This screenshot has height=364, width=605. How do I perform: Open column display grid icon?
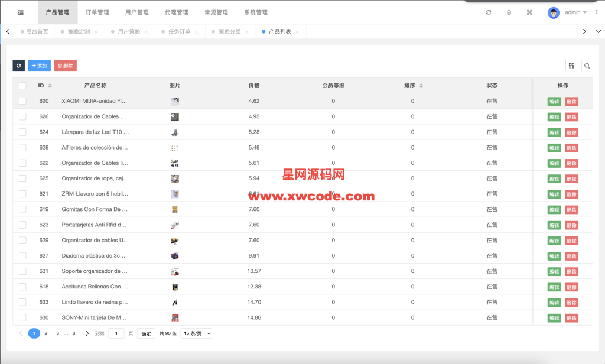pos(571,66)
